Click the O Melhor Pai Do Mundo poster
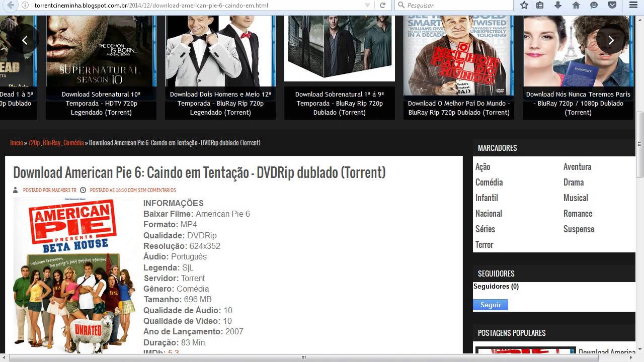The height and width of the screenshot is (362, 644). (x=459, y=54)
